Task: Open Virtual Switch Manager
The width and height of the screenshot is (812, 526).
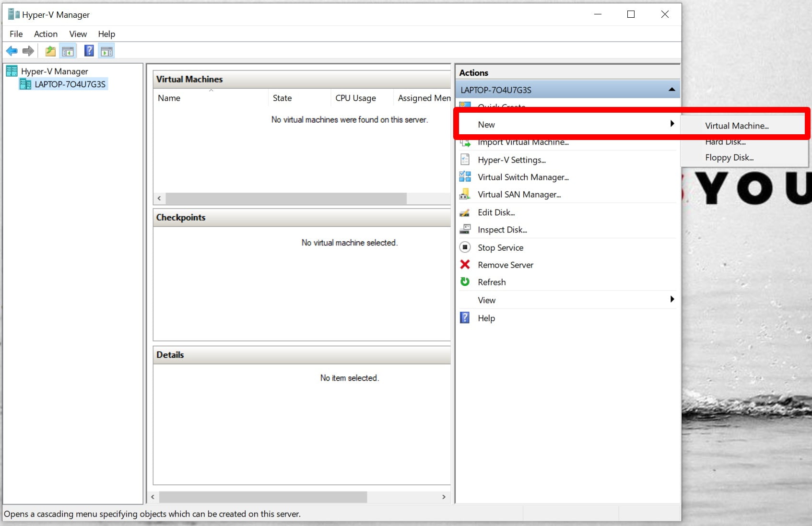Action: 523,177
